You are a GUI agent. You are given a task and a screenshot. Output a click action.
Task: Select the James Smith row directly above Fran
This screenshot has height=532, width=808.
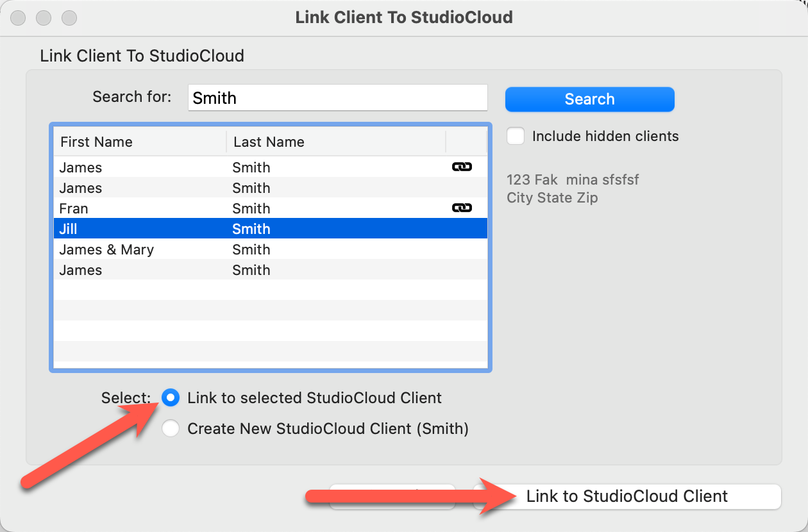tap(269, 188)
